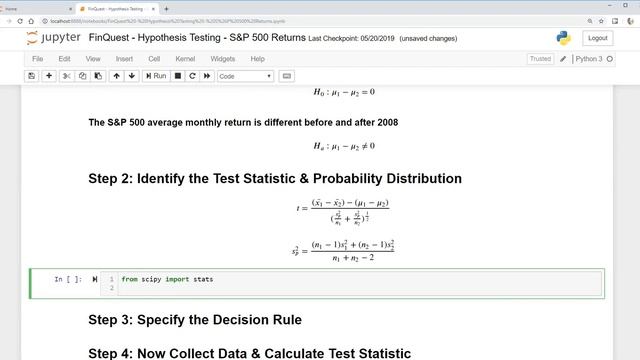Click the In [ ] prompt label

(68, 279)
